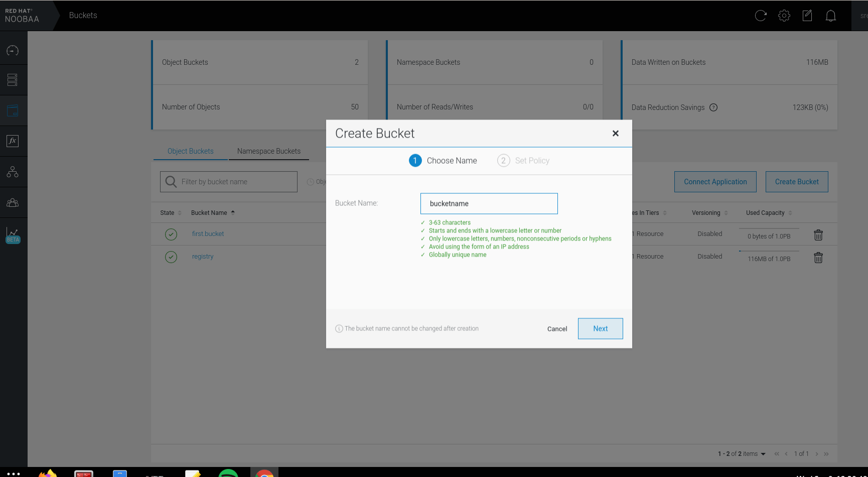Open the notifications bell icon

831,16
